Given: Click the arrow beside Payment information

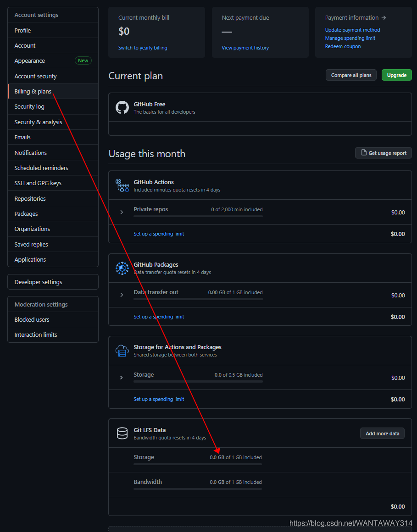Looking at the screenshot, I should [384, 18].
